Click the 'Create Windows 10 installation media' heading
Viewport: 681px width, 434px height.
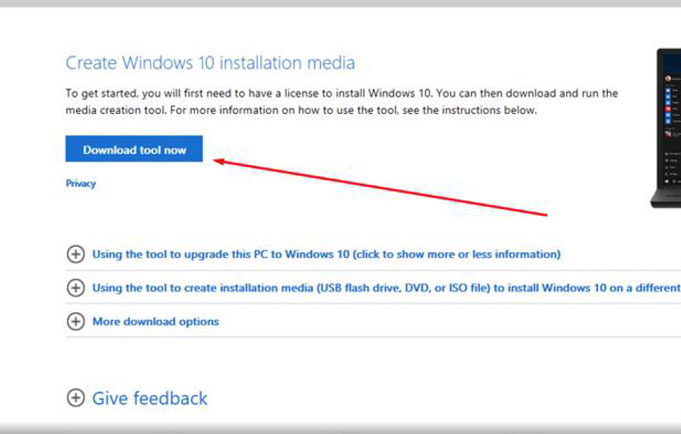210,63
